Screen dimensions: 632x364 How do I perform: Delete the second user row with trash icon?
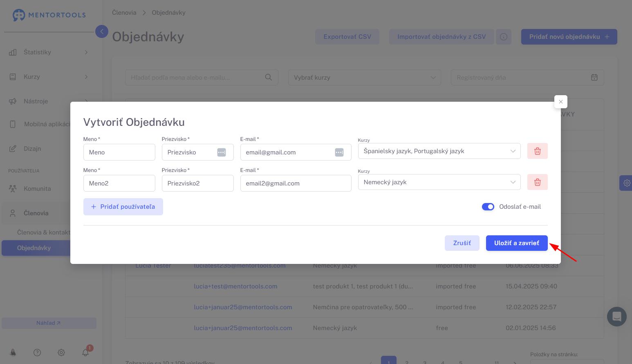537,182
